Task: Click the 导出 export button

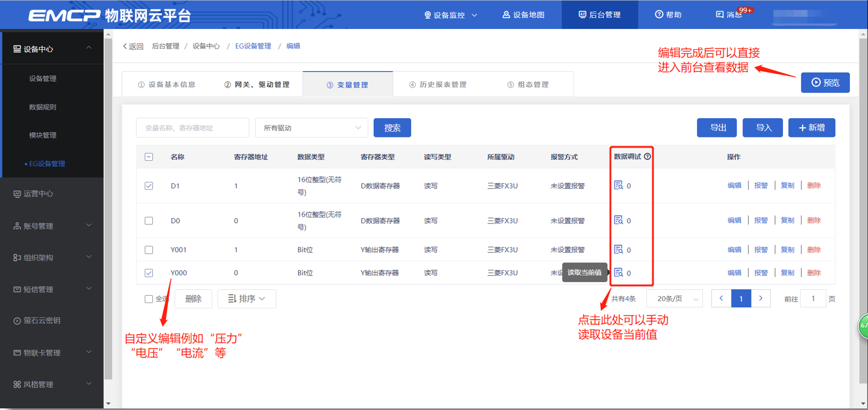Action: pos(717,128)
